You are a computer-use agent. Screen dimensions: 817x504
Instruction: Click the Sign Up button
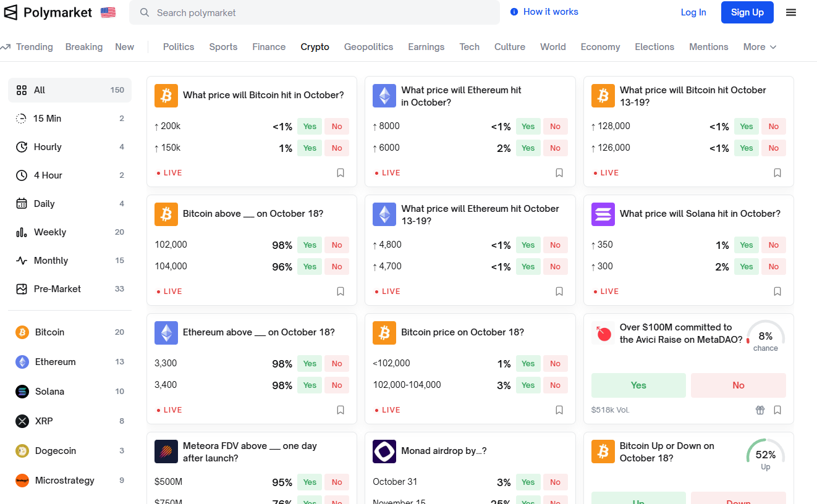coord(747,12)
